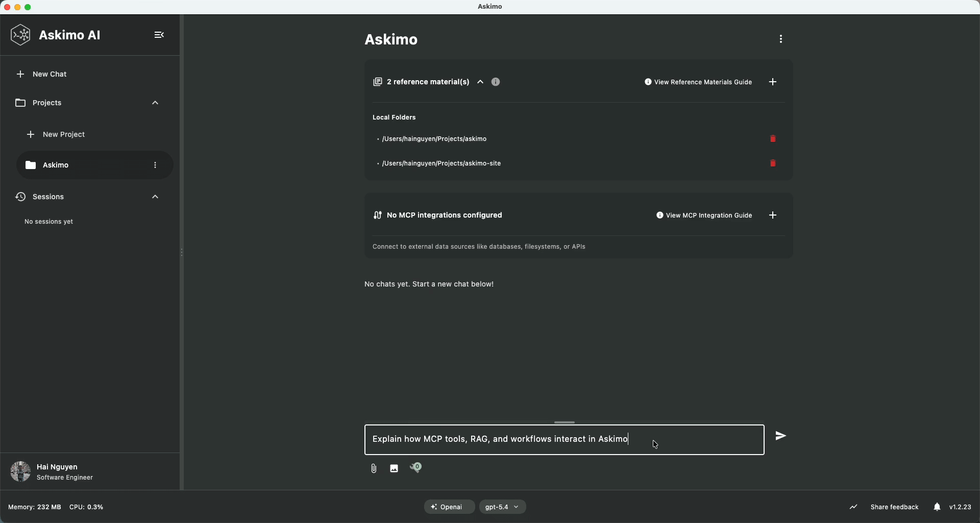Open Askimo project options menu in sidebar
This screenshot has width=980, height=523.
(155, 165)
